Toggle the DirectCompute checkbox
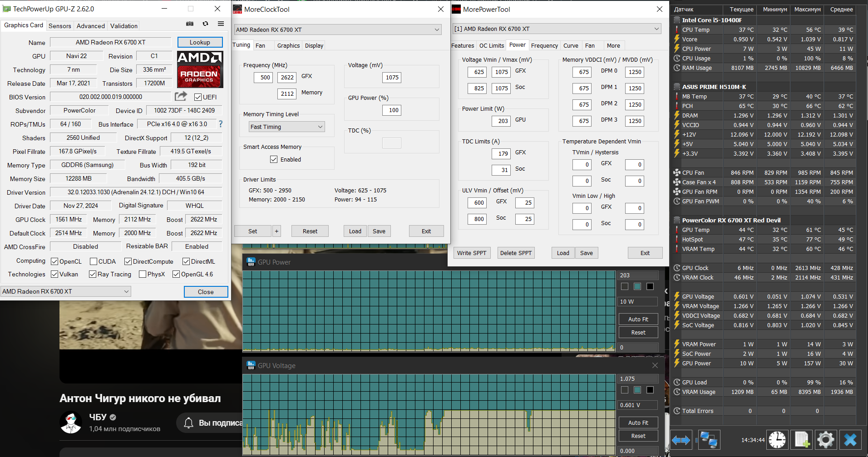The image size is (868, 457). [x=128, y=261]
